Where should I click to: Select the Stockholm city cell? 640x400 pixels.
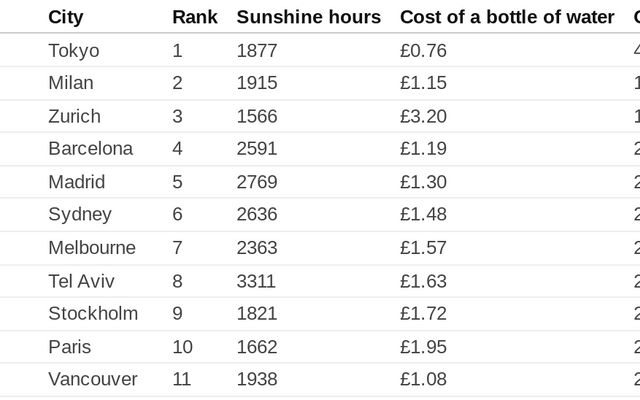[92, 313]
